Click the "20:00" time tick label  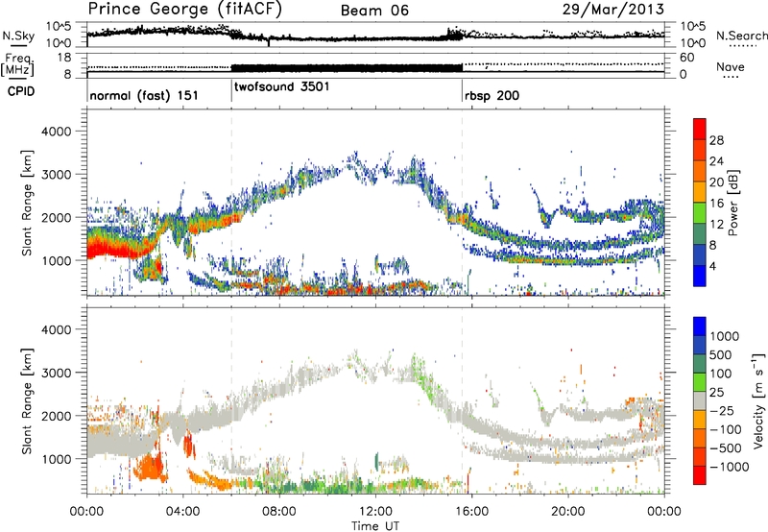(567, 512)
